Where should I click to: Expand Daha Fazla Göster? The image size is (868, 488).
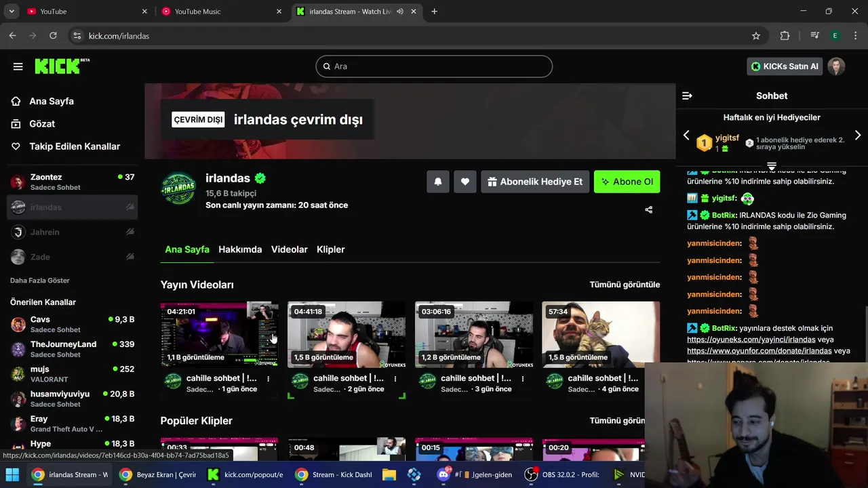pyautogui.click(x=40, y=281)
